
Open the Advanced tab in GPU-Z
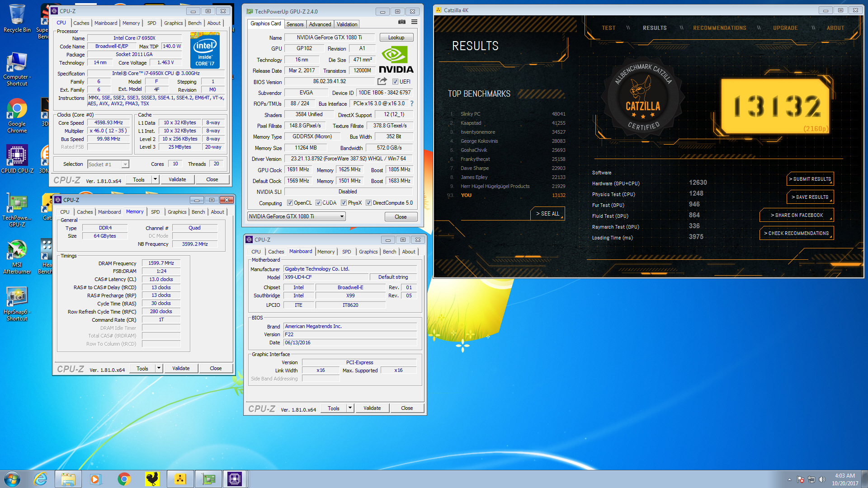point(320,24)
